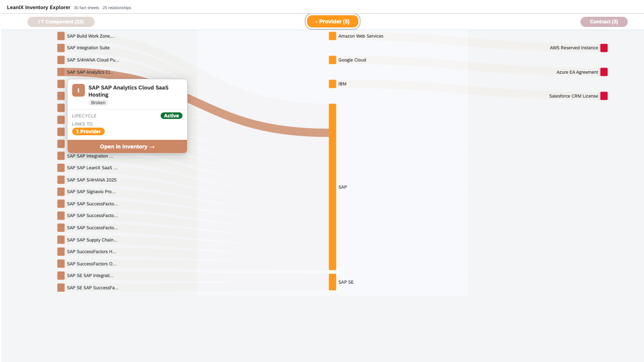
Task: Select the Azure EA Agreement contract square
Action: (604, 72)
